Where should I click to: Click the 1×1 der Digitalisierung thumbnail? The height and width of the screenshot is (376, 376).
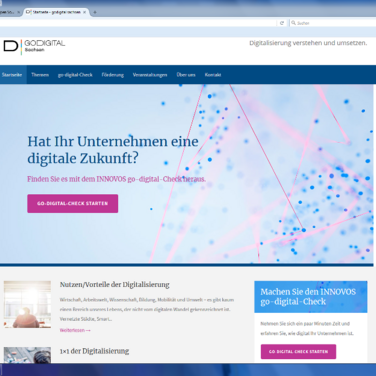click(x=27, y=355)
